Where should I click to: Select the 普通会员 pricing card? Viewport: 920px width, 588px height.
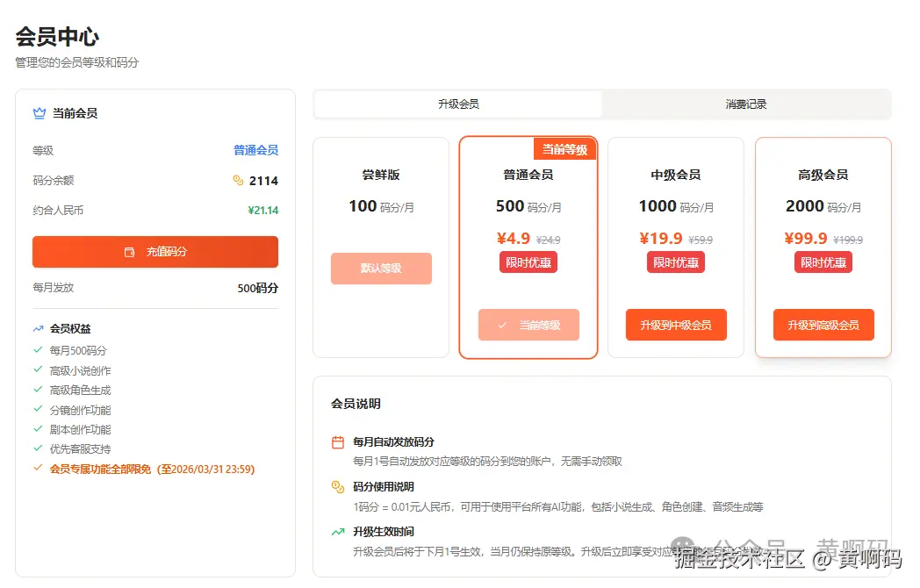click(x=528, y=246)
